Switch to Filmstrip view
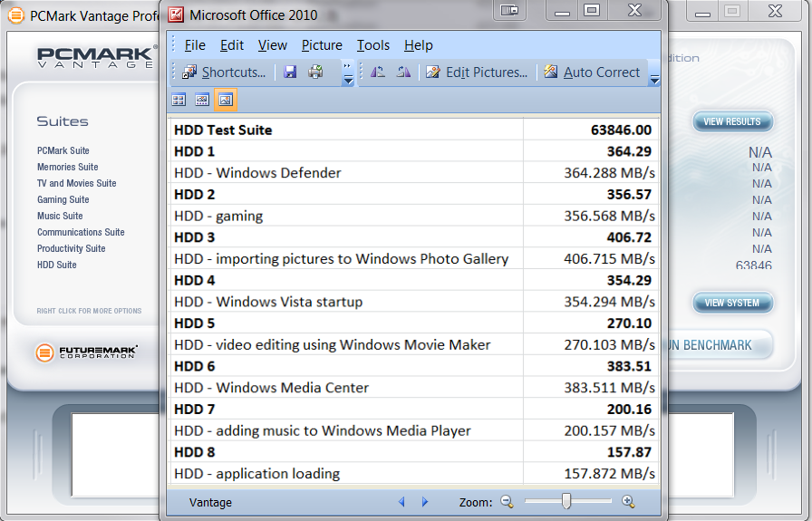Viewport: 812px width, 521px height. [x=202, y=100]
